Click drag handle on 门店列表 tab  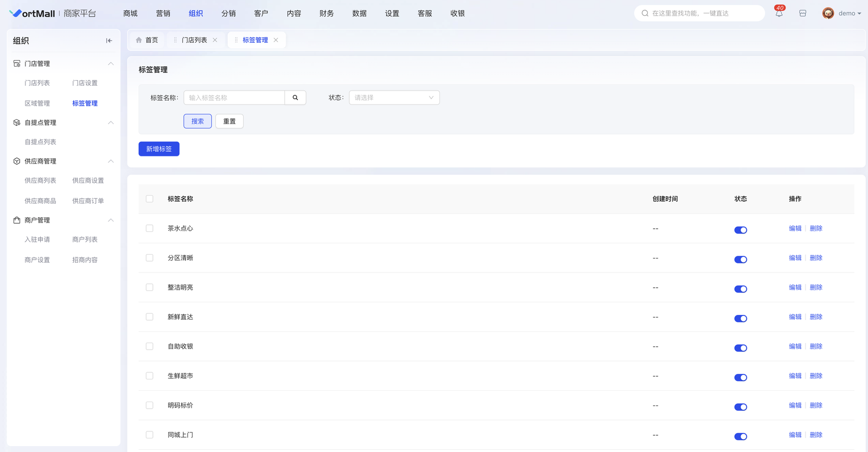coord(175,40)
